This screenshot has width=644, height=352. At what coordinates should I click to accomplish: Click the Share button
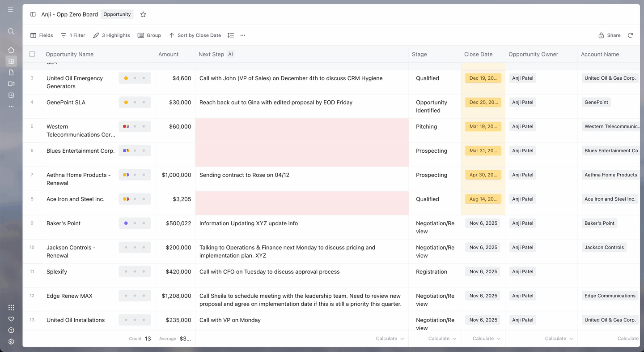pyautogui.click(x=610, y=35)
